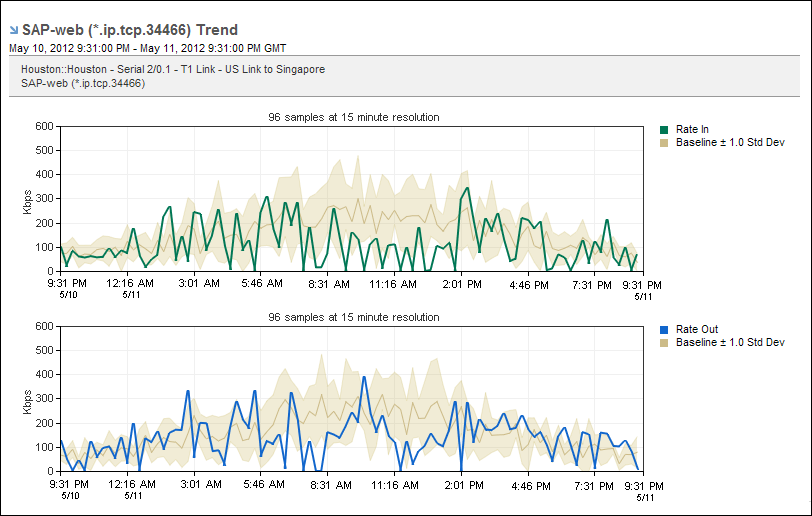This screenshot has width=812, height=516.
Task: Click the SAP-web app name under the Houston link
Action: coord(83,83)
